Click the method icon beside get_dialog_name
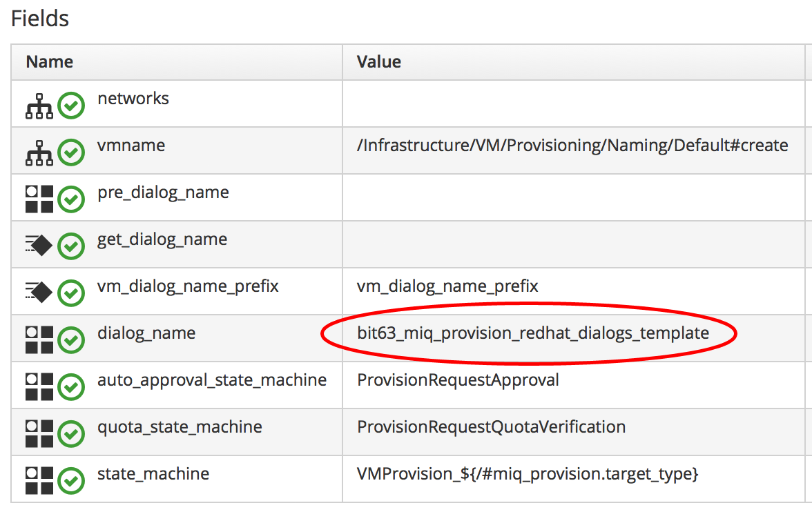This screenshot has width=812, height=512. (39, 246)
